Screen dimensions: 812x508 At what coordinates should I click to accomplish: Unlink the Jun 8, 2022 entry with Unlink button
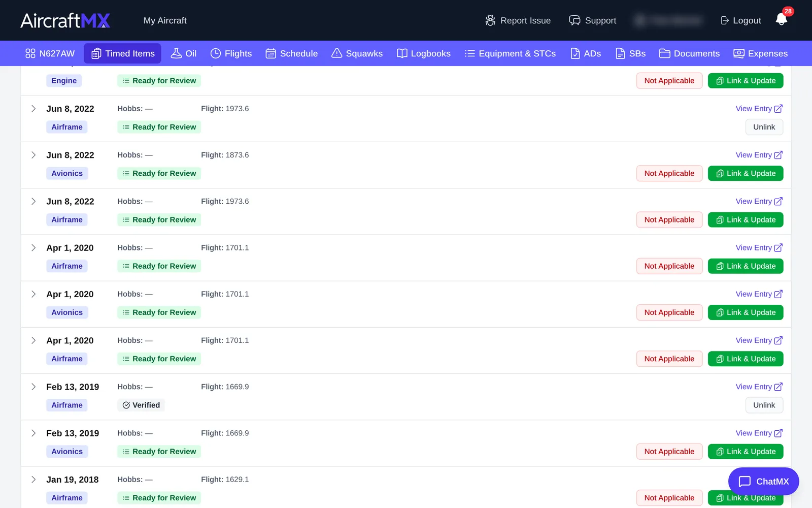click(764, 127)
